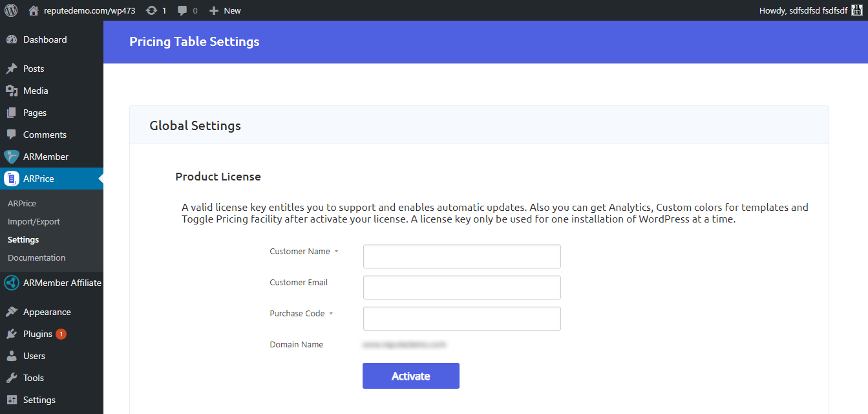Click the Customer Name label
868x414 pixels.
click(300, 252)
